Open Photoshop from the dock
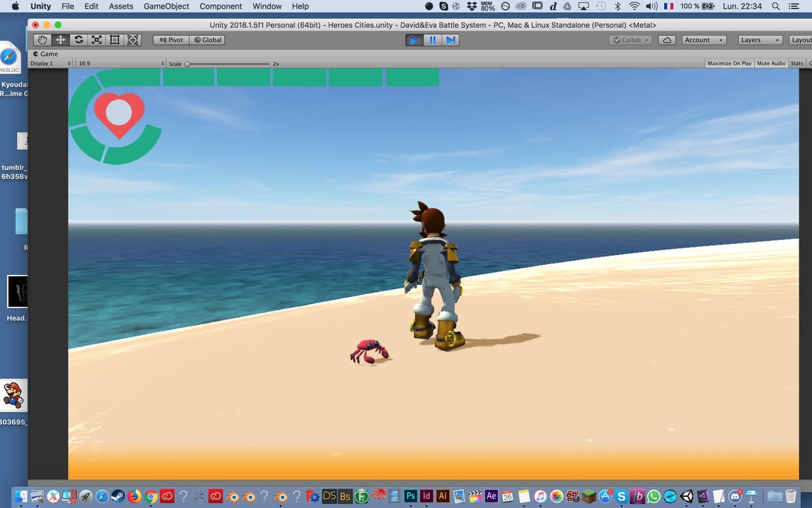Screen dimensions: 812x508 (410, 496)
